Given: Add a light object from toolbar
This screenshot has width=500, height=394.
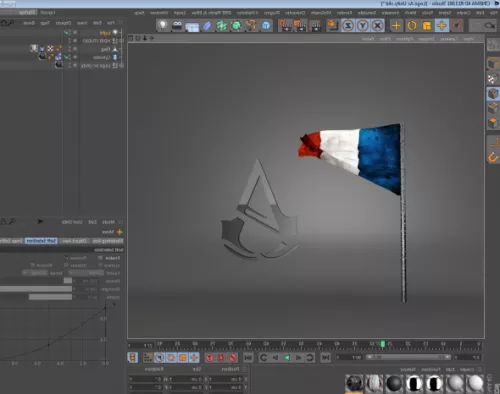Looking at the screenshot, I should click(163, 25).
